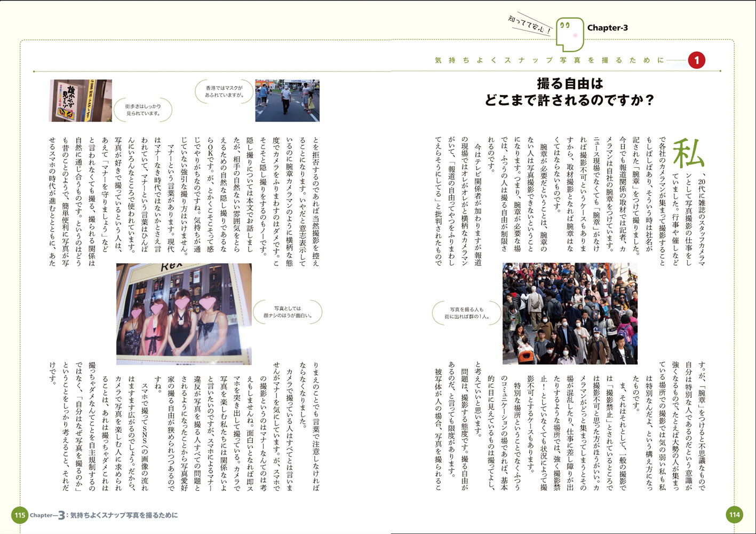Click the title 撮る自由はどこまで許されるのですか？
Screen dimensions: 756x534
[569, 92]
